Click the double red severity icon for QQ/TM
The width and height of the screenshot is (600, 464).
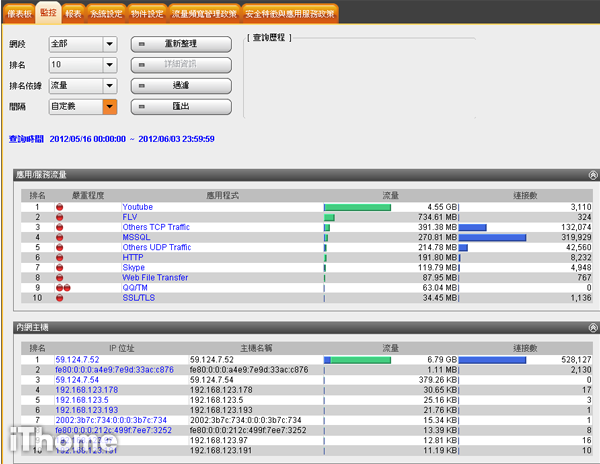tap(62, 287)
